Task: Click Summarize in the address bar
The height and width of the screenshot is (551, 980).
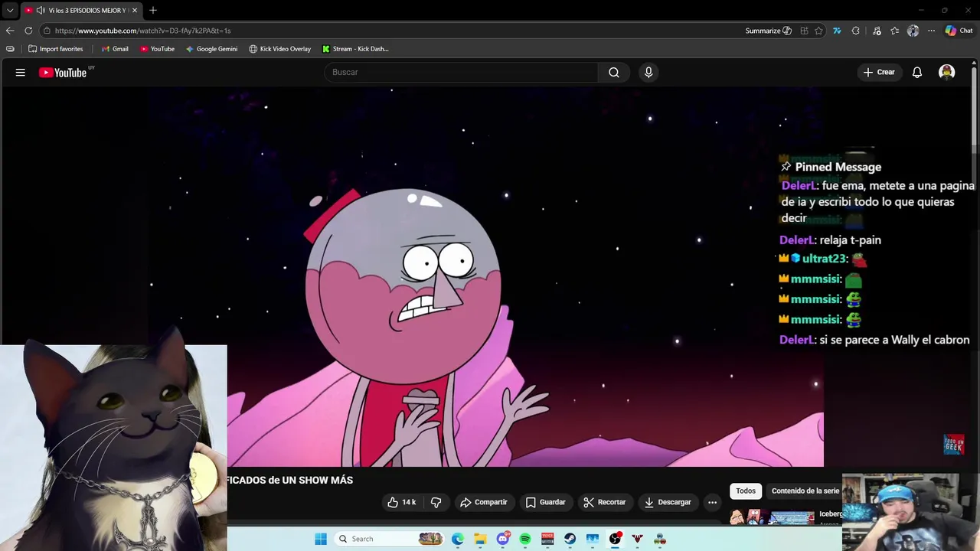Action: (x=769, y=31)
